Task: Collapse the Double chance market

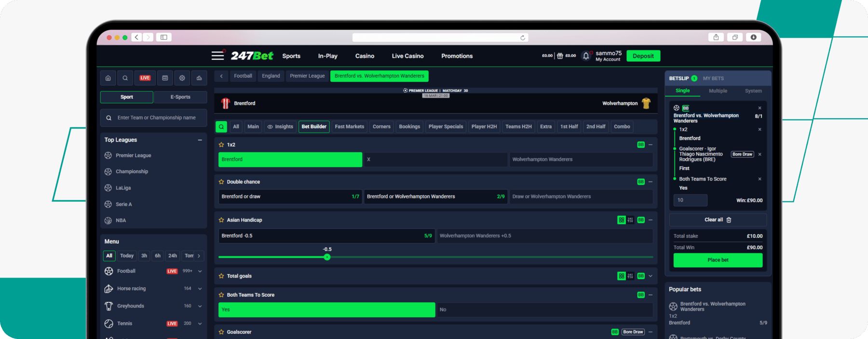Action: click(x=651, y=182)
